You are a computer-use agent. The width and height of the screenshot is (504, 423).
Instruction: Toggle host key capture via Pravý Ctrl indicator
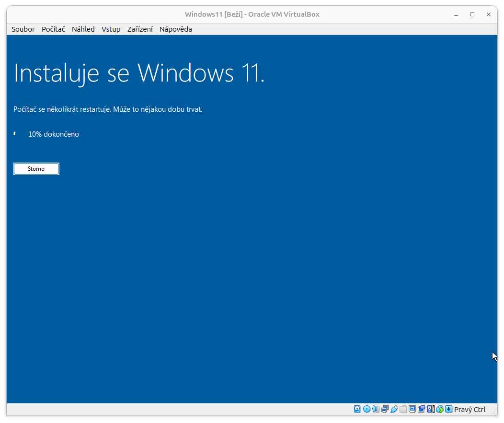470,409
